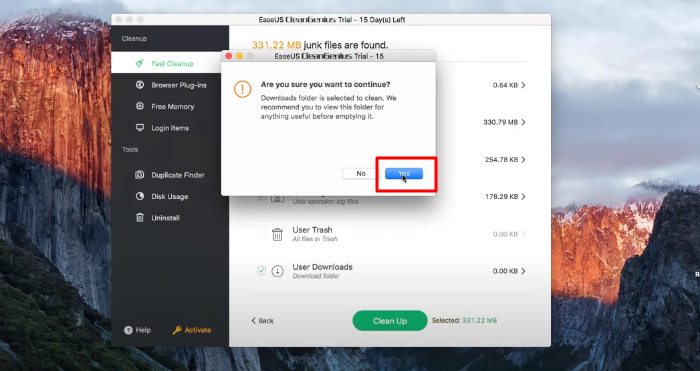The height and width of the screenshot is (371, 700).
Task: Click 'Are you sure you want to continue?' text
Action: pos(325,84)
